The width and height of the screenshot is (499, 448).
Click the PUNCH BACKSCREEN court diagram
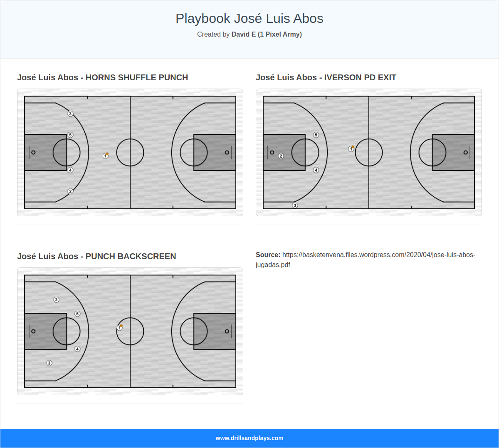(x=130, y=331)
